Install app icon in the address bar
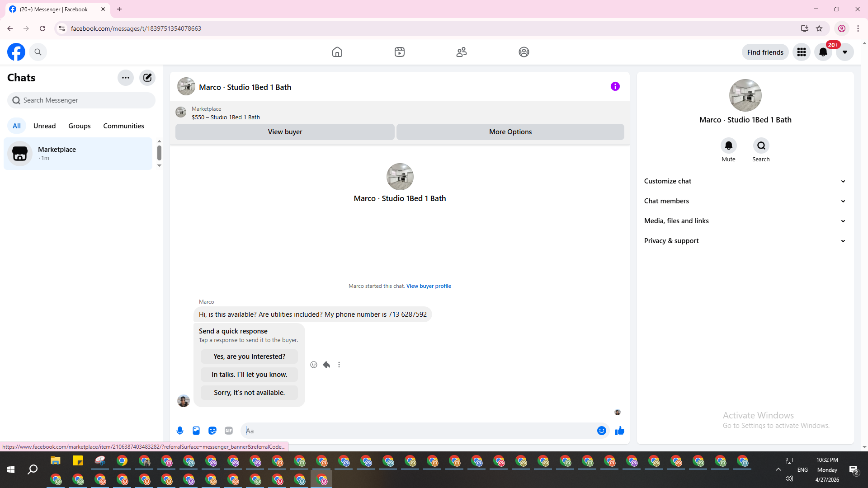This screenshot has height=488, width=868. 805,28
